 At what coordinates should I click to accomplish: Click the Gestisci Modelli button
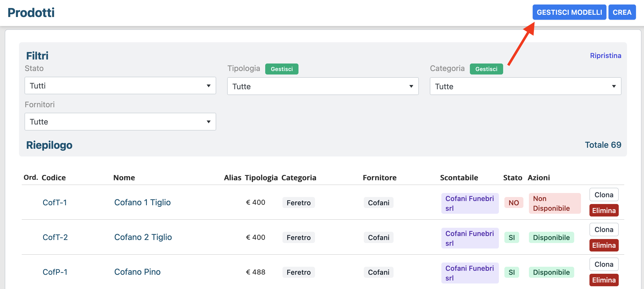569,12
